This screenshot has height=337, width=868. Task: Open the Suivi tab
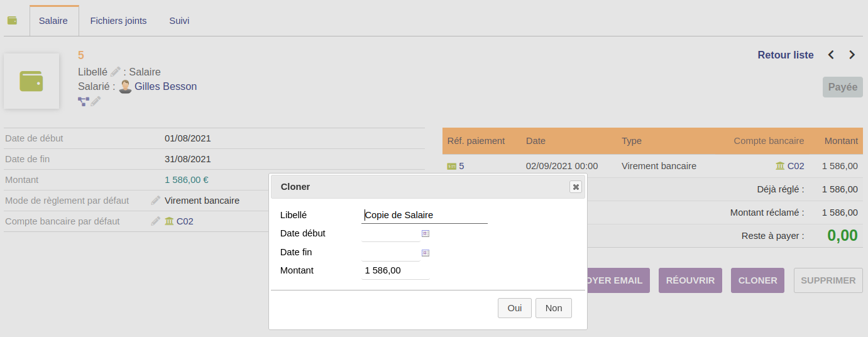pos(179,21)
